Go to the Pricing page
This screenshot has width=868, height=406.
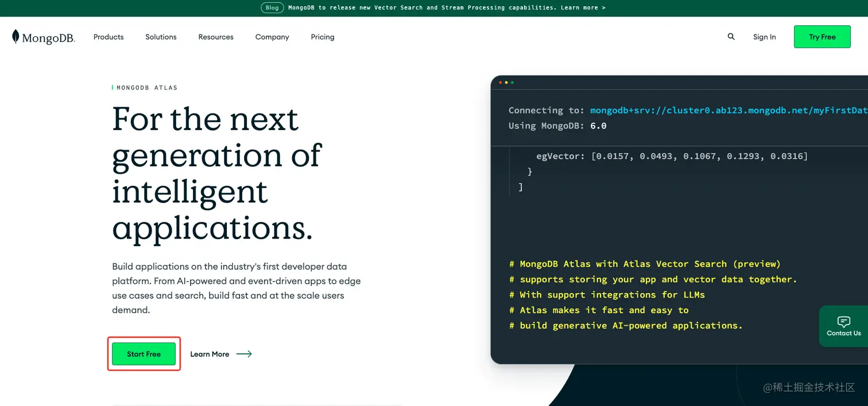pos(323,37)
